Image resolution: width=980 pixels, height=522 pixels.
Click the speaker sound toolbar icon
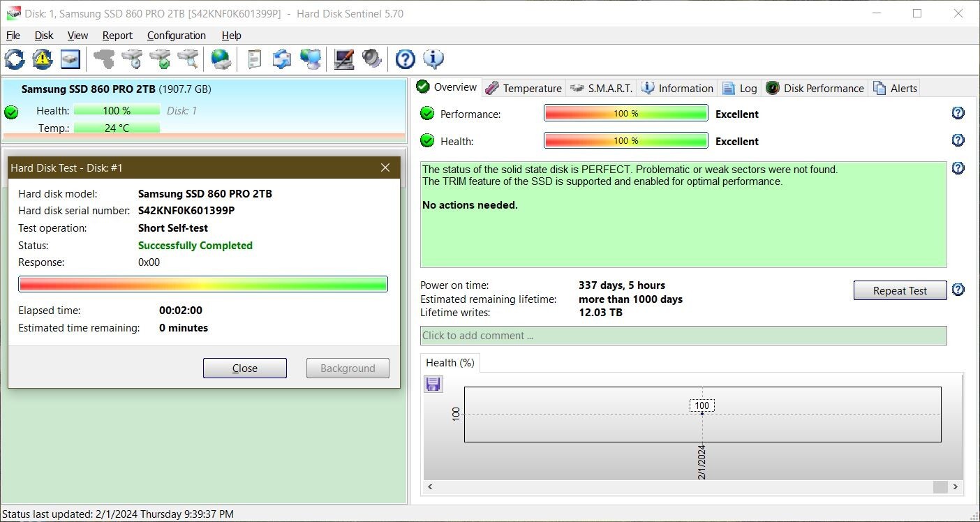click(371, 59)
